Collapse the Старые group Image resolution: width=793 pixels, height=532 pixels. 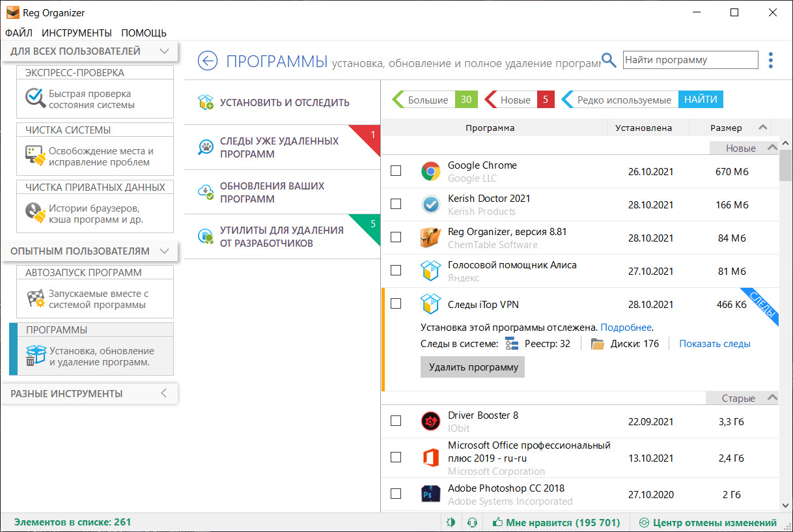tap(772, 398)
